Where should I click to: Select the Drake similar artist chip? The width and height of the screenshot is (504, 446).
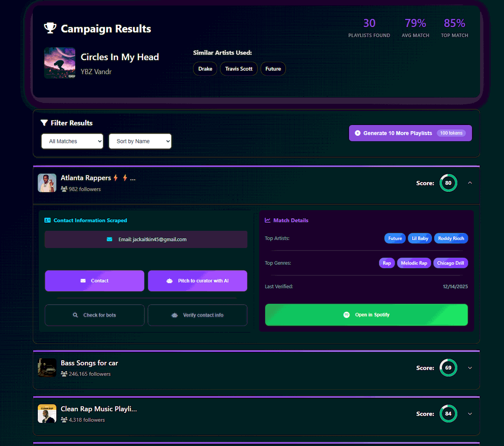pos(205,69)
